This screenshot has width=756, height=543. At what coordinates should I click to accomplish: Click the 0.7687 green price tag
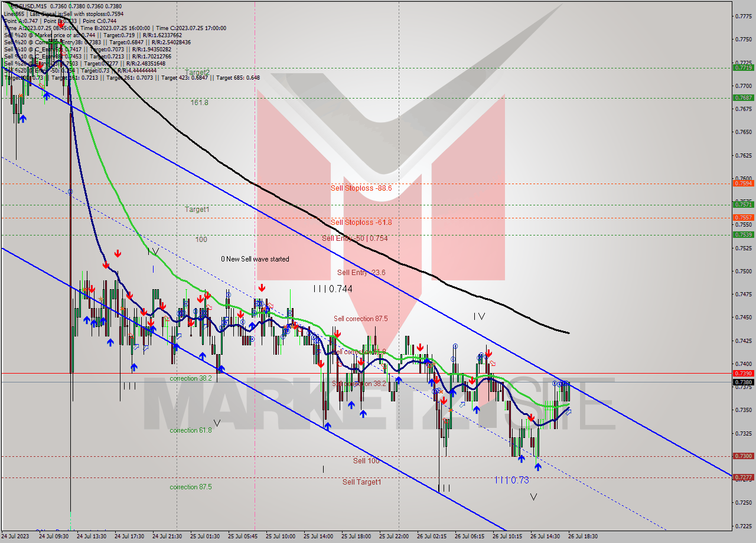click(743, 98)
